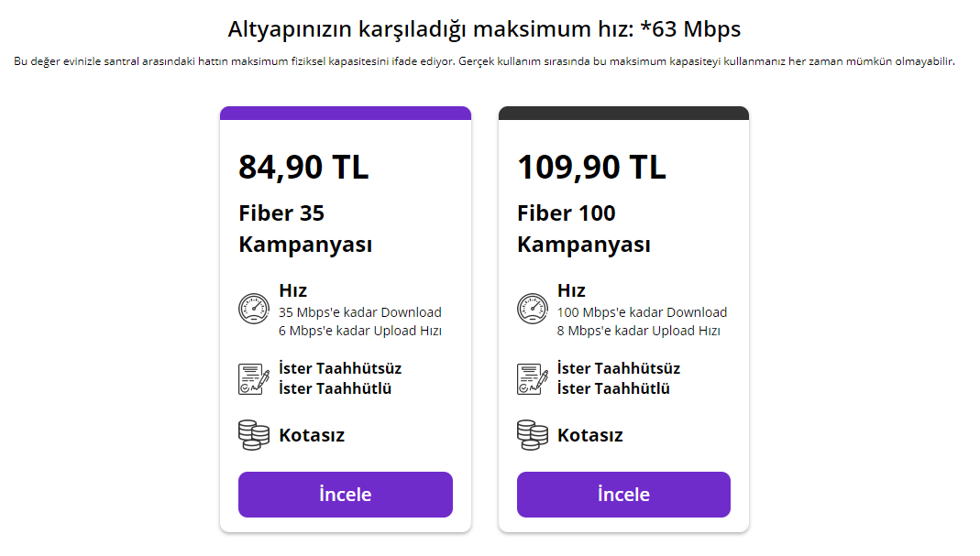Image resolution: width=980 pixels, height=556 pixels.
Task: Select the 84,90 TL price
Action: pyautogui.click(x=303, y=168)
